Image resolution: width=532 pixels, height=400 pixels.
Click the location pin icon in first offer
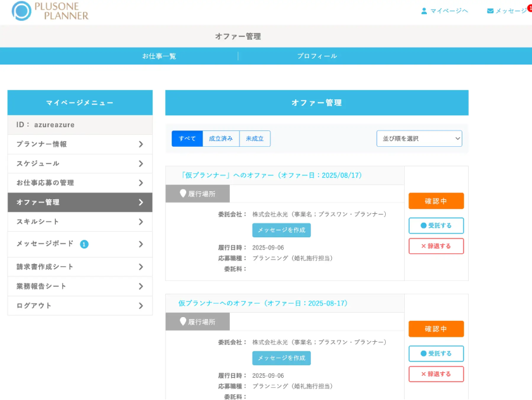pos(183,194)
